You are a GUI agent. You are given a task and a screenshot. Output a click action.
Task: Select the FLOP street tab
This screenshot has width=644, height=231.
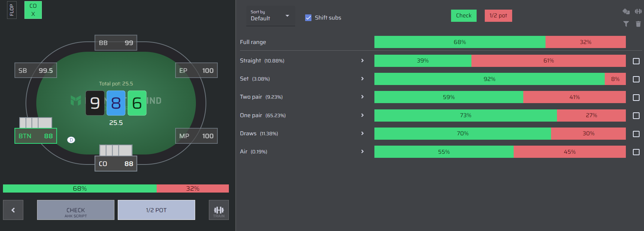click(x=12, y=10)
